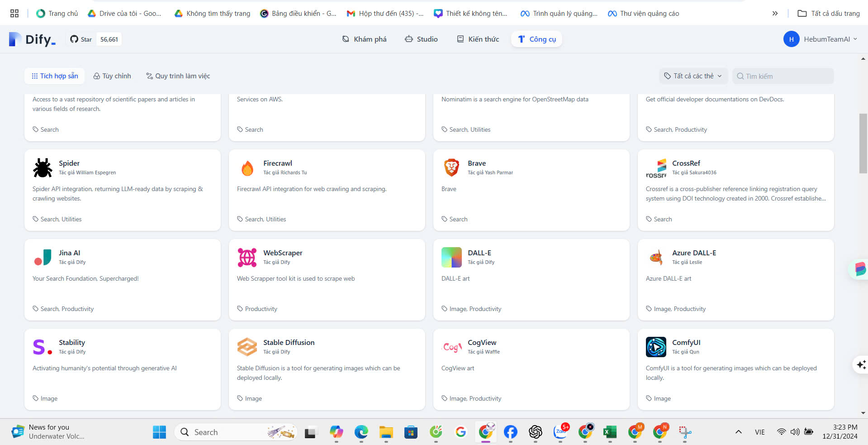Viewport: 868px width, 445px height.
Task: Click the WebScraper globe icon
Action: [x=247, y=257]
